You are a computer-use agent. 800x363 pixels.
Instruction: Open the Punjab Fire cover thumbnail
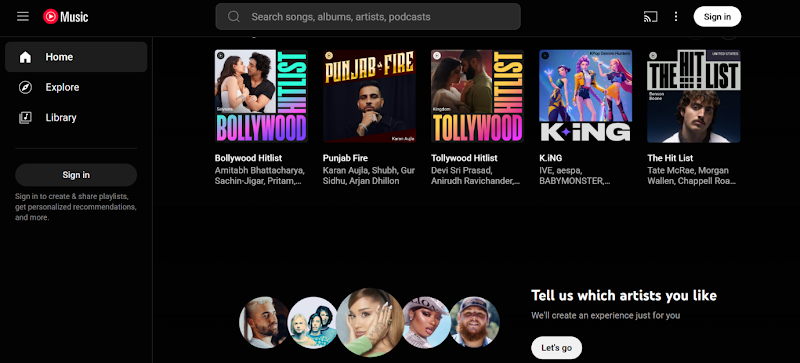coord(369,96)
